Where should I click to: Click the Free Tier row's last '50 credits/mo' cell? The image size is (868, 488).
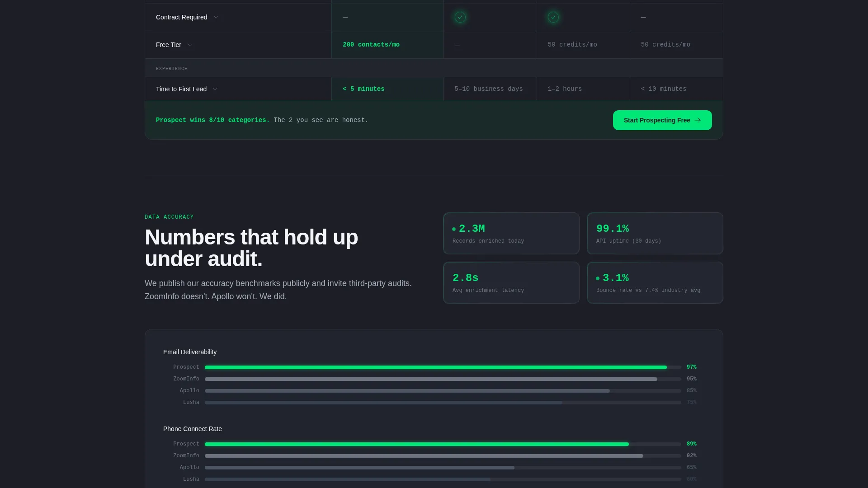676,45
